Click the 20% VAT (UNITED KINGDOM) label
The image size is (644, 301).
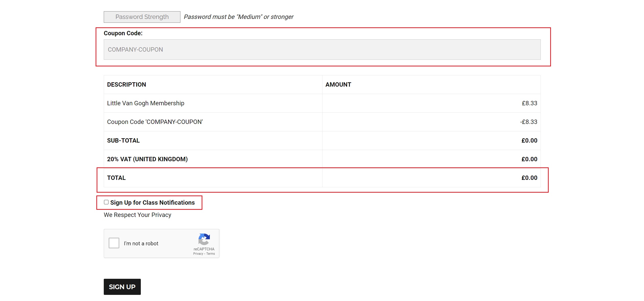147,159
